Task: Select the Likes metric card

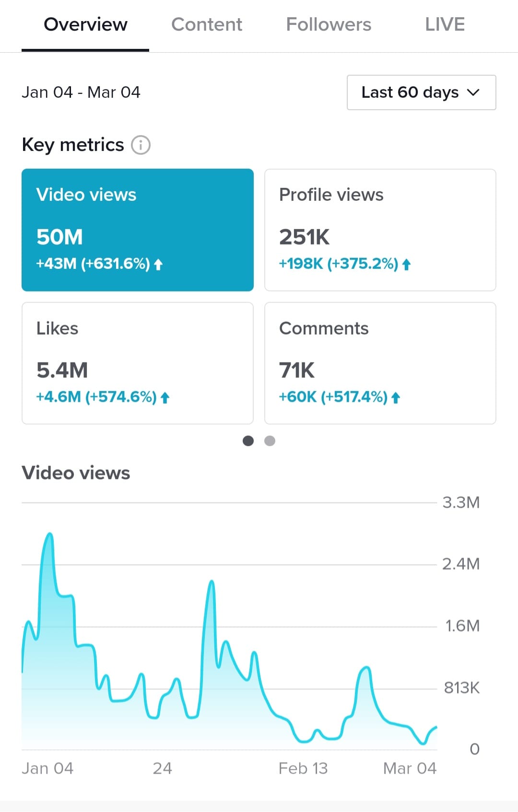Action: click(x=138, y=363)
